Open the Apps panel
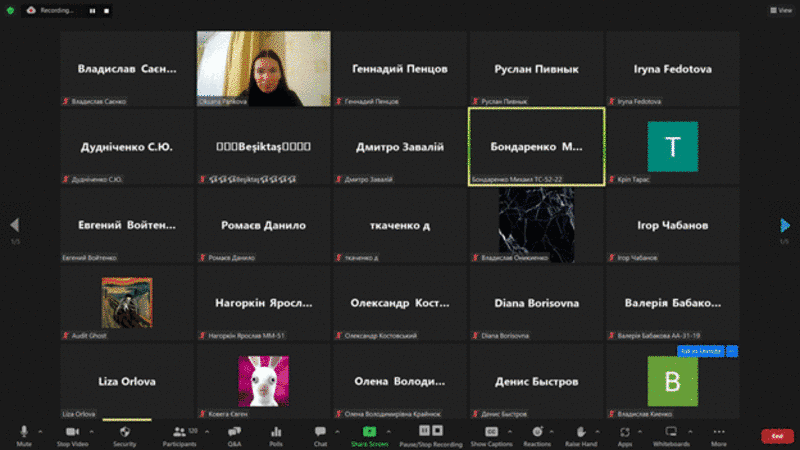The image size is (800, 450). point(625,434)
